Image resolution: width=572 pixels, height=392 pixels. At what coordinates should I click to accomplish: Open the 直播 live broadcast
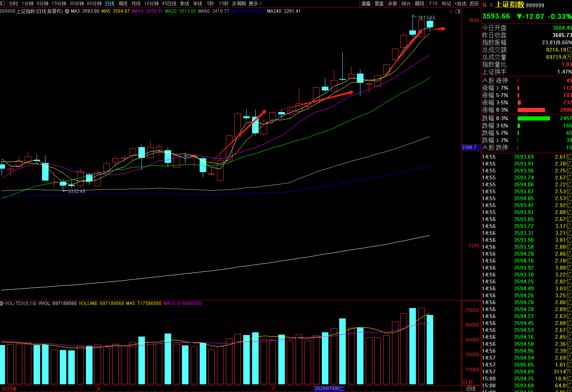(x=366, y=3)
